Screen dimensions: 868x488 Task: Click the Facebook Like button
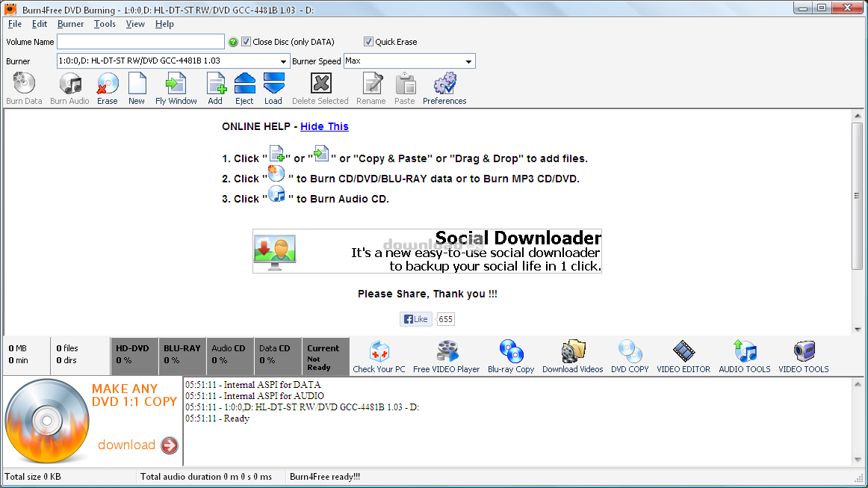click(x=416, y=319)
